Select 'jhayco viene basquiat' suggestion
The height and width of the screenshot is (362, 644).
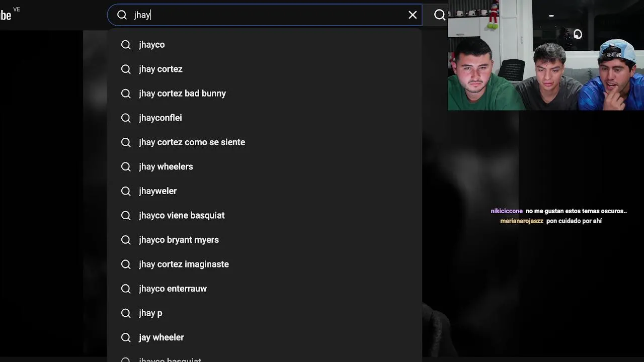click(x=265, y=215)
